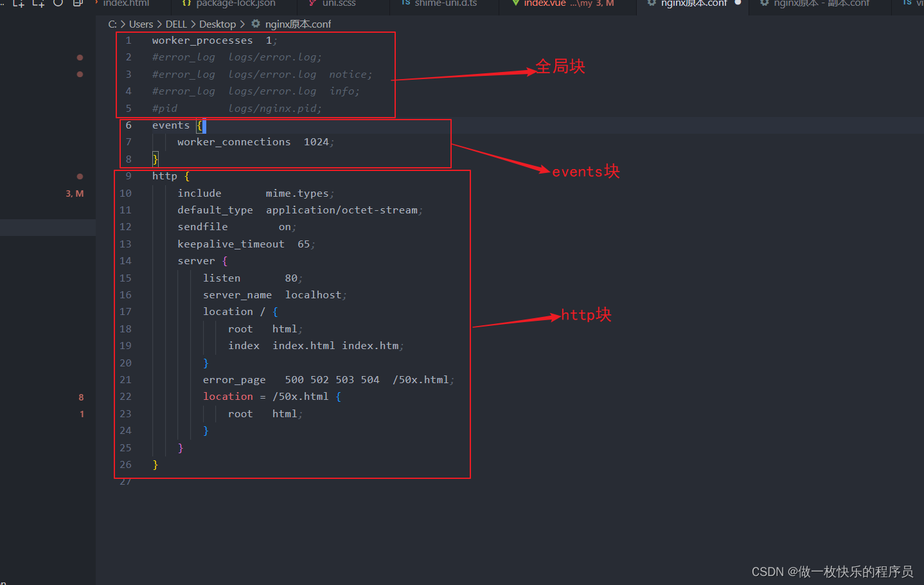Switch to the index.html editor tab
The height and width of the screenshot is (585, 924).
pos(127,3)
